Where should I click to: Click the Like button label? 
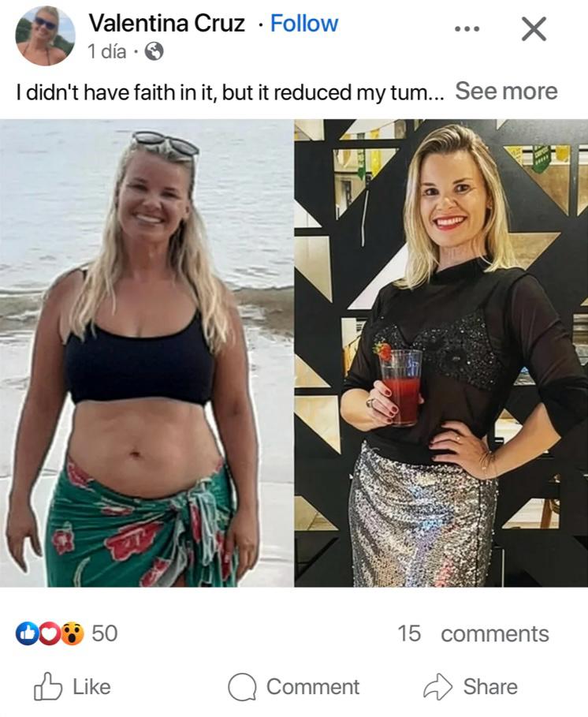(x=92, y=687)
